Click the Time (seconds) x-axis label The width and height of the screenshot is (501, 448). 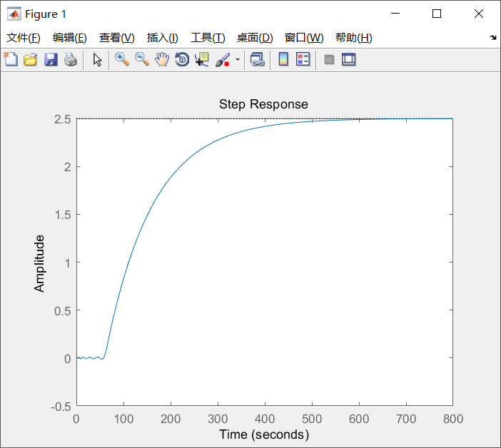[x=264, y=434]
